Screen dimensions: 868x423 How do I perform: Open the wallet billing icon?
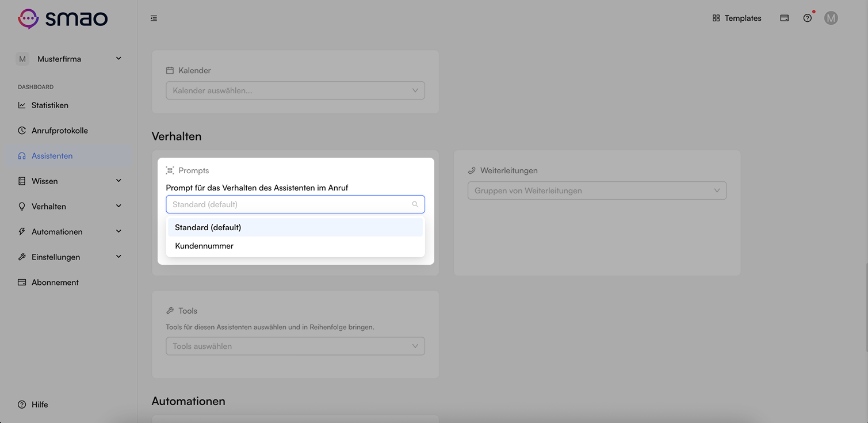[x=784, y=18]
